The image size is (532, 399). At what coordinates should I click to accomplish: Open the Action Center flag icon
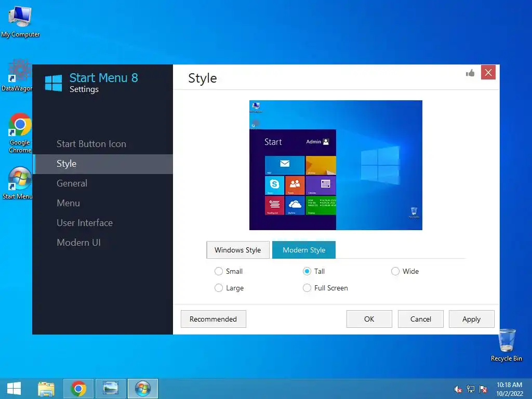tap(483, 389)
